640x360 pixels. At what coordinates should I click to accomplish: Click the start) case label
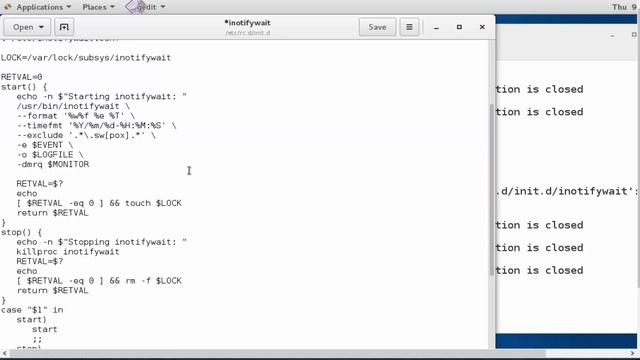(31, 320)
